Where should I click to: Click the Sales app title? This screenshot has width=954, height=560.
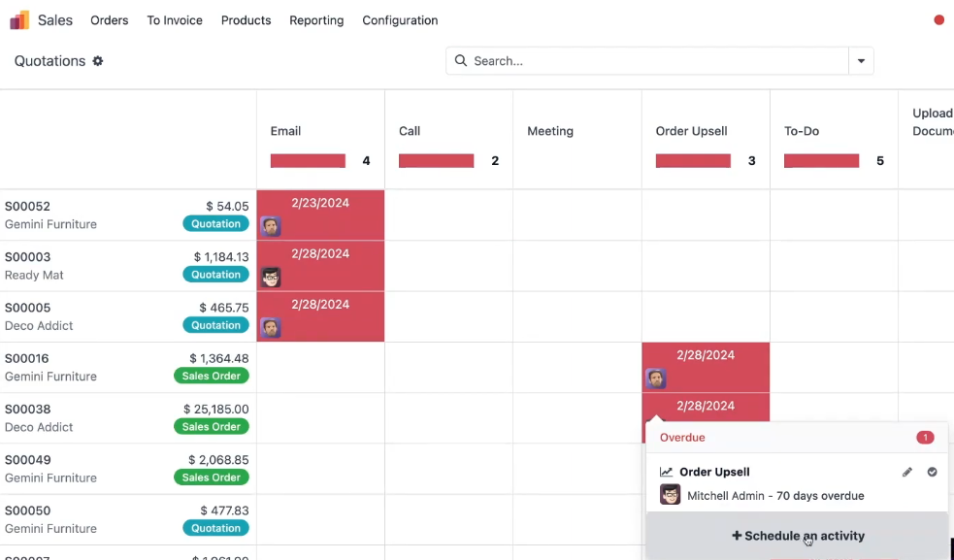54,20
